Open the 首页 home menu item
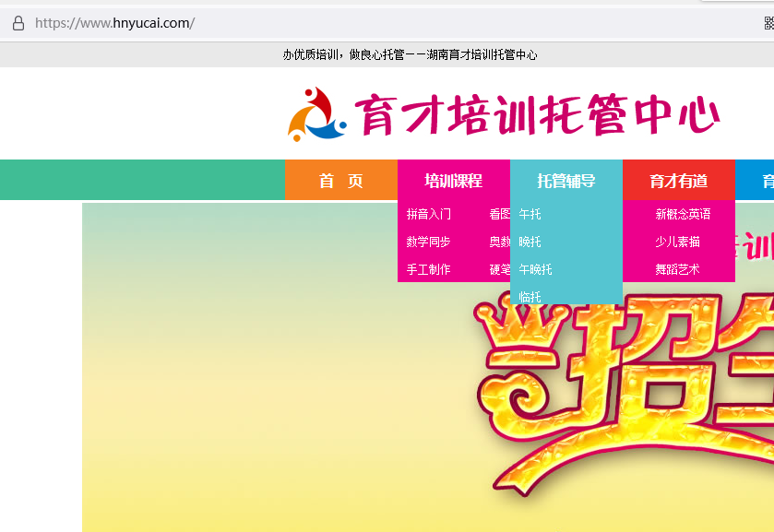This screenshot has width=774, height=532. (x=340, y=181)
